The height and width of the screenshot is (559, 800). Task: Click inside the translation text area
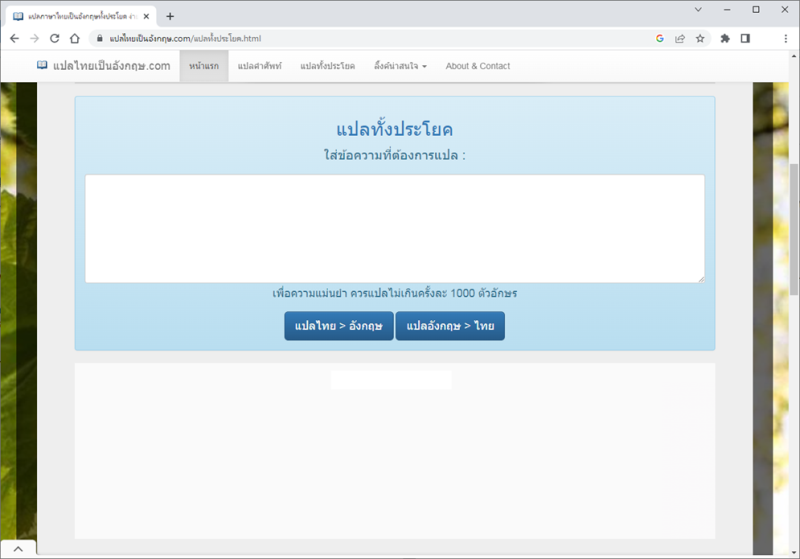pyautogui.click(x=394, y=228)
